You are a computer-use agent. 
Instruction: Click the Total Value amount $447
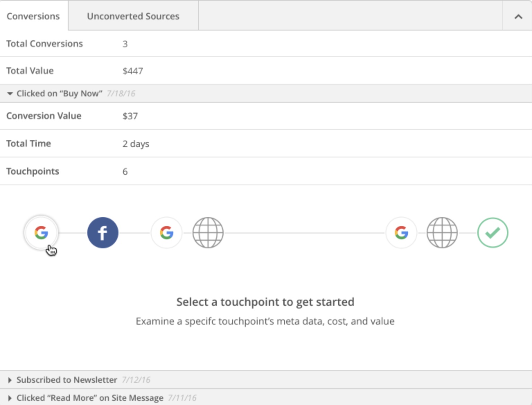click(x=133, y=71)
